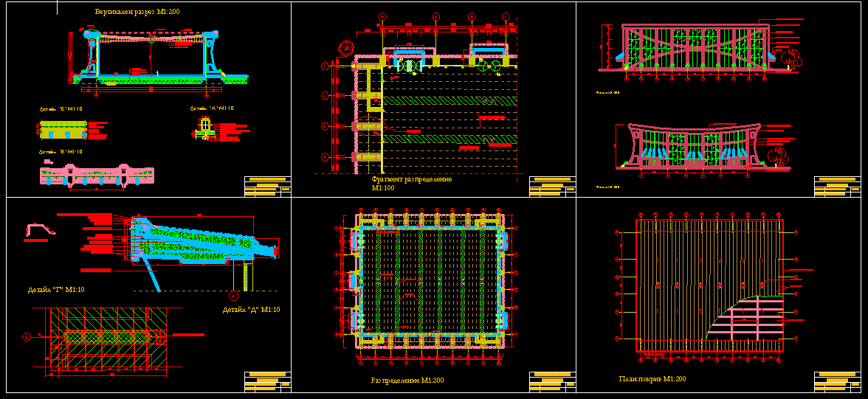Viewport: 868px width, 399px height.
Task: Select the red axis bubble below Detail Г
Action: click(x=233, y=296)
